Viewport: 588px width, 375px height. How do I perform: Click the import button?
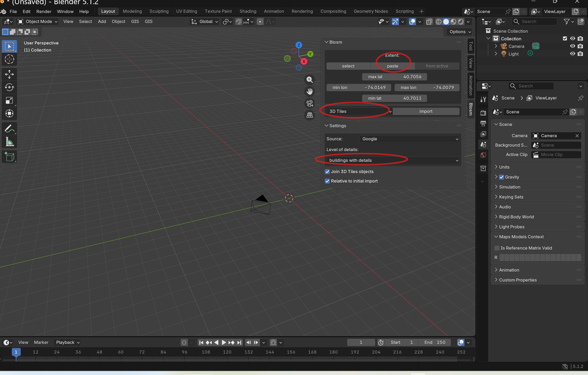click(x=426, y=111)
